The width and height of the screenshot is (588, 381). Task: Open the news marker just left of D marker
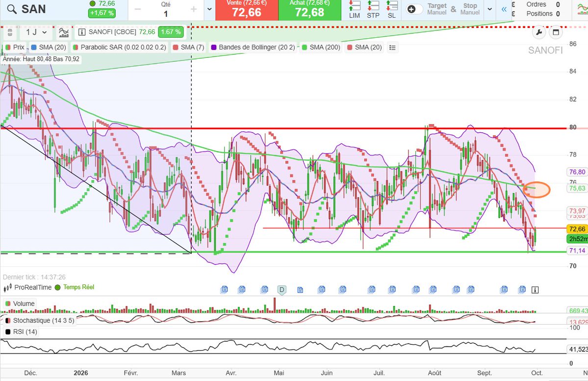click(265, 289)
